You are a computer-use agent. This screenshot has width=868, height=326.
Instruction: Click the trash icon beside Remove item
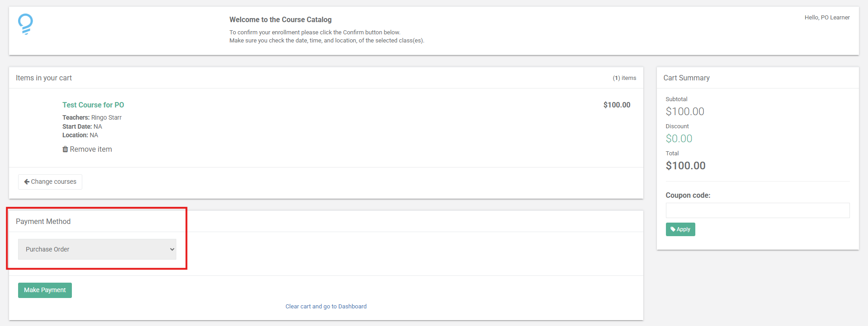pos(65,149)
